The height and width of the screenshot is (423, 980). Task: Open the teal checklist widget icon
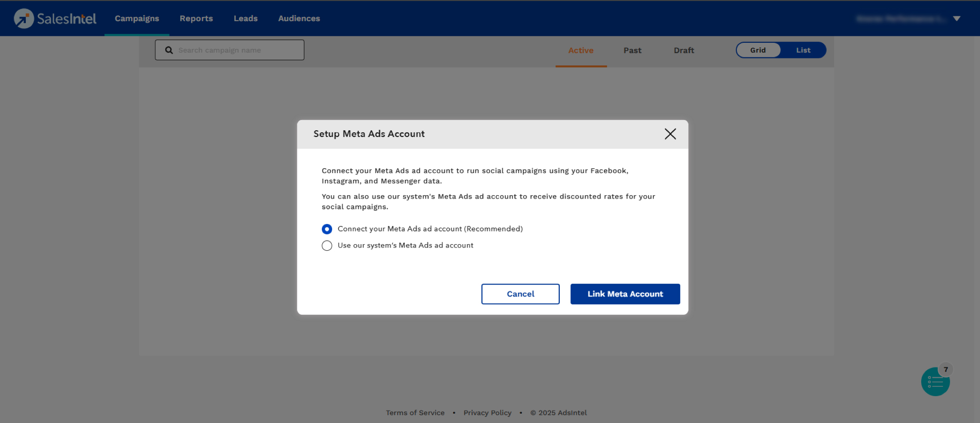[x=935, y=383]
